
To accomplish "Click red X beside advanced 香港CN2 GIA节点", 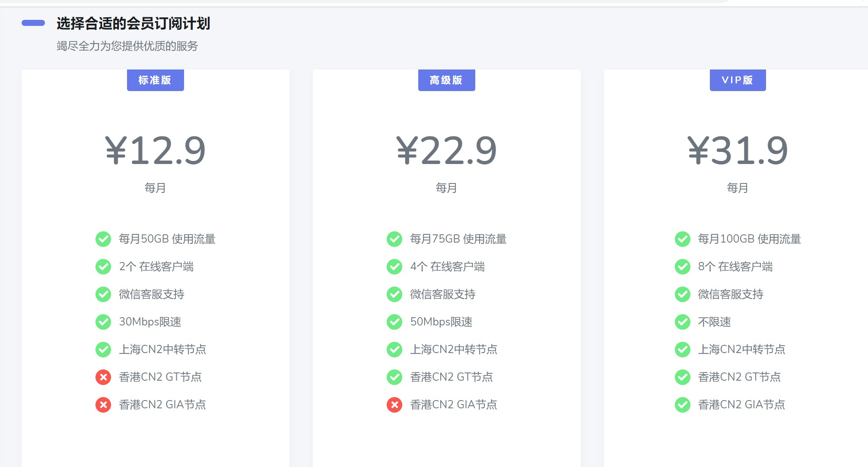I will (x=394, y=405).
